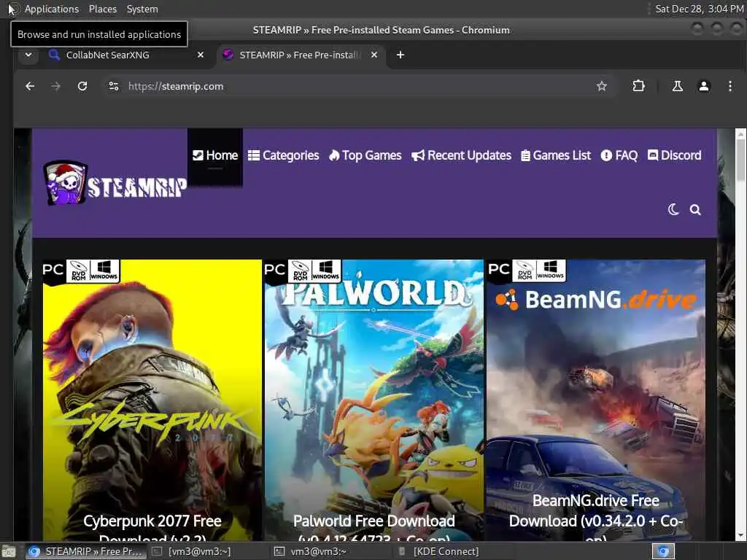Image resolution: width=747 pixels, height=560 pixels.
Task: Switch to STEAMRIP taskbar window button
Action: pyautogui.click(x=86, y=551)
